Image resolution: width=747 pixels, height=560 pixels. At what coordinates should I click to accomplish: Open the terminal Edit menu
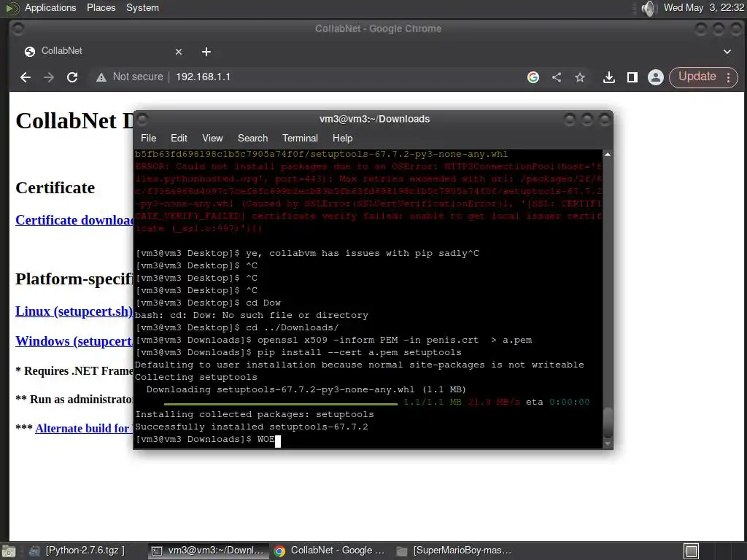point(179,138)
